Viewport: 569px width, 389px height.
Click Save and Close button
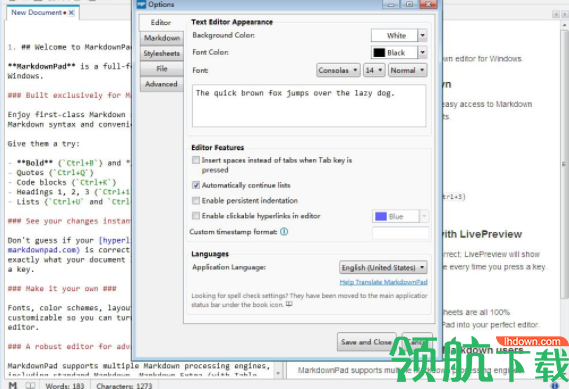pyautogui.click(x=366, y=342)
